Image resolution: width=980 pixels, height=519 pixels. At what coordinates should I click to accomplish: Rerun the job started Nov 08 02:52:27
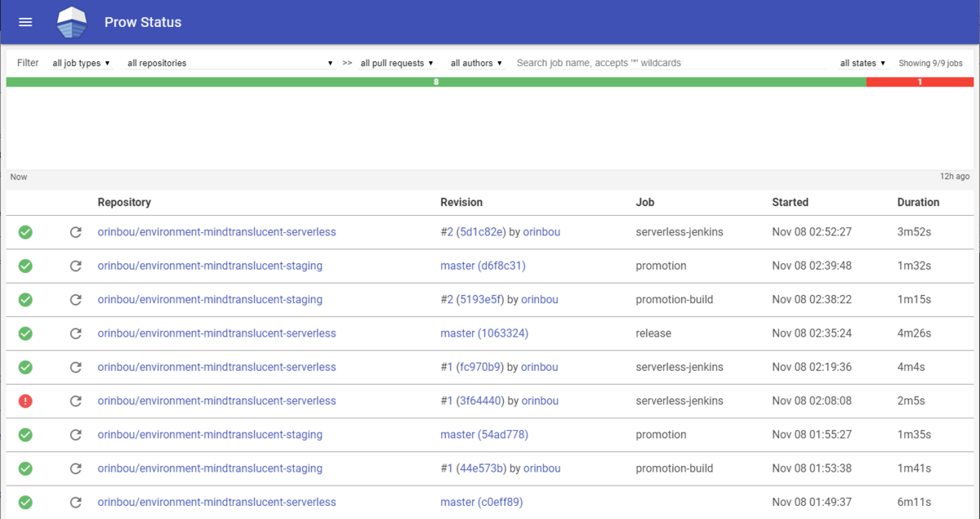coord(76,232)
